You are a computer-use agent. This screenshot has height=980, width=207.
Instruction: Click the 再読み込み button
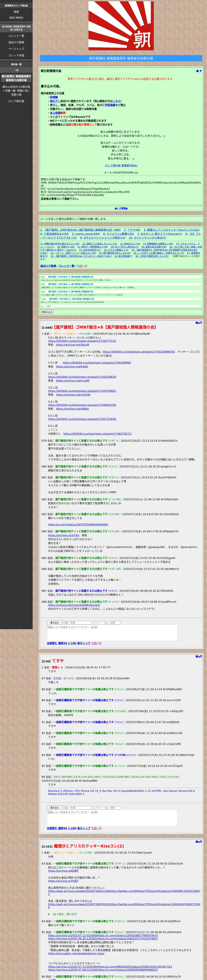(x=47, y=312)
